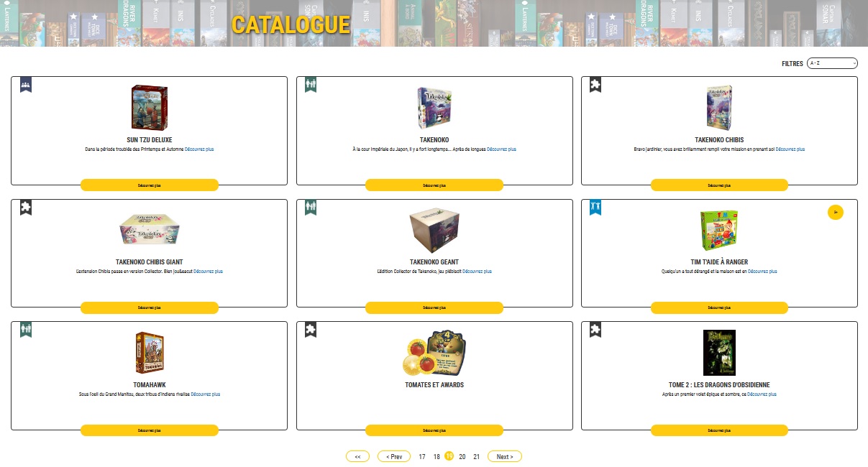
Task: Click the group-players ribbon icon on Sun Tzu Deluxe card
Action: click(x=26, y=84)
